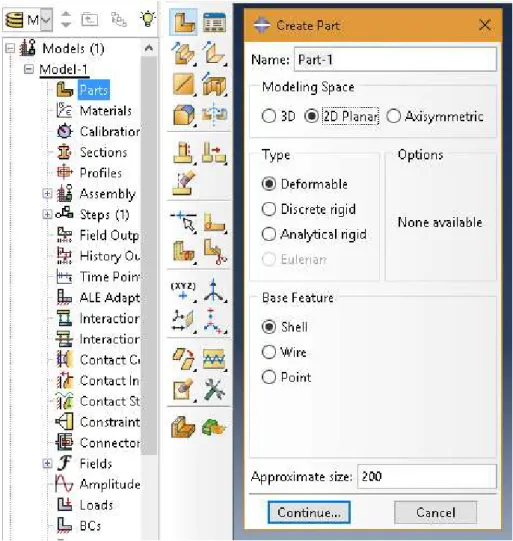Expand the Assembly tree node
Screen dimensions: 513x541
click(x=47, y=194)
